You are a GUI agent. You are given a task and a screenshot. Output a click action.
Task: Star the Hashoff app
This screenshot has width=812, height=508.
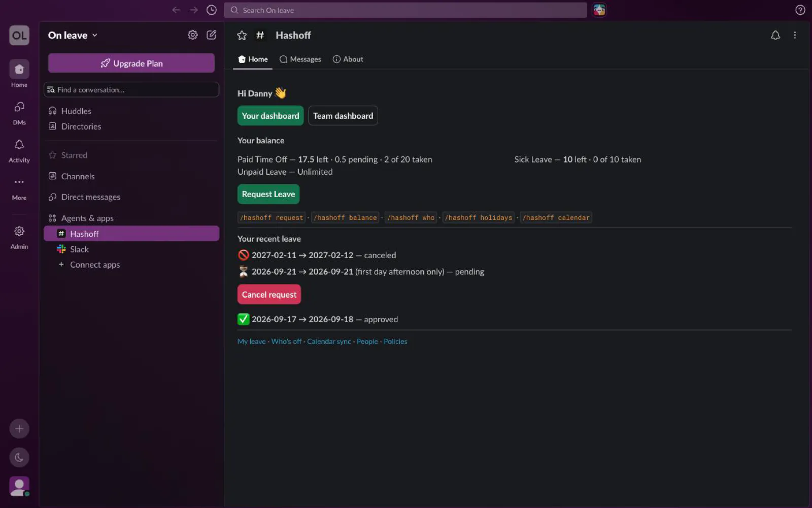(242, 36)
